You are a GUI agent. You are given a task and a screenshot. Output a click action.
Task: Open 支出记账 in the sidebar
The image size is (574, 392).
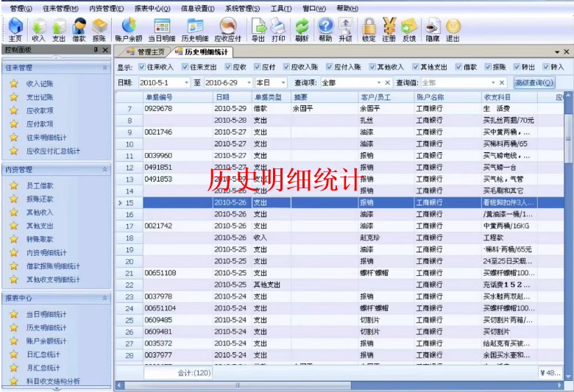point(40,97)
